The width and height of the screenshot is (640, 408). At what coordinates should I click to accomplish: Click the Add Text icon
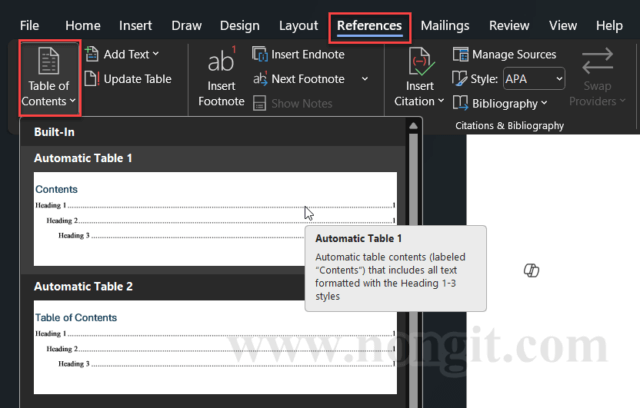(x=92, y=54)
